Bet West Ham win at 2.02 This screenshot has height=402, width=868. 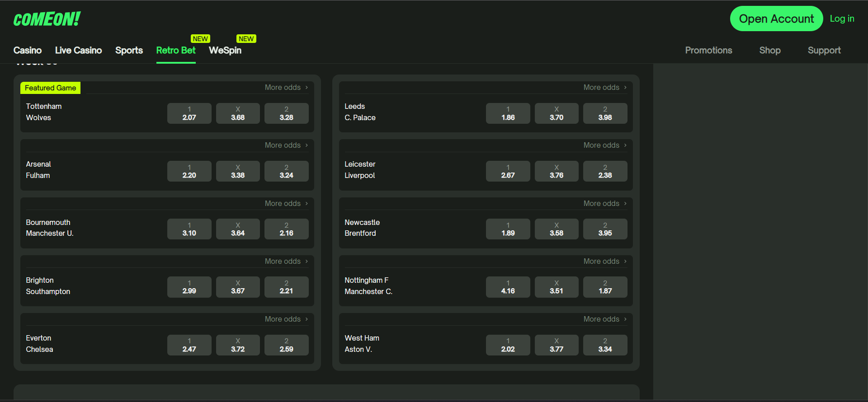508,345
